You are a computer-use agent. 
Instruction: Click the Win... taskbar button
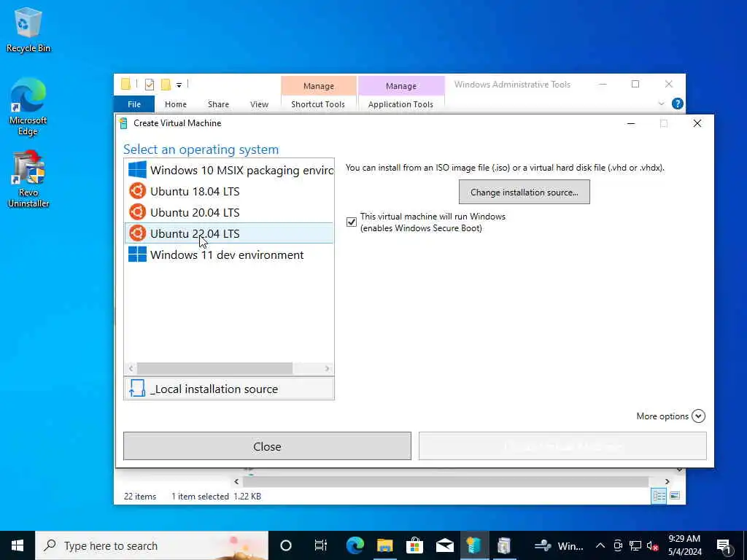[x=559, y=545]
